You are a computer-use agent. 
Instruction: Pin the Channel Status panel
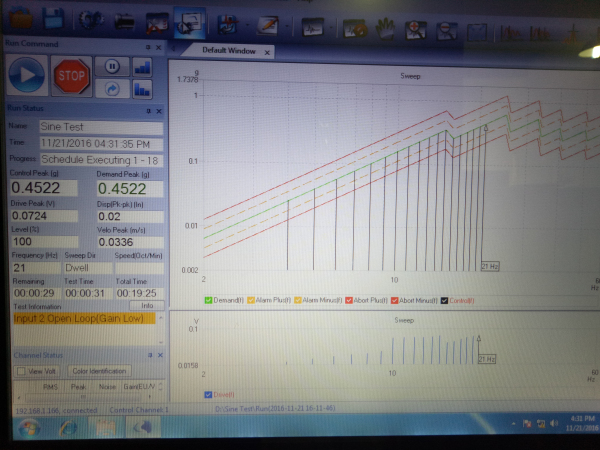[147, 356]
